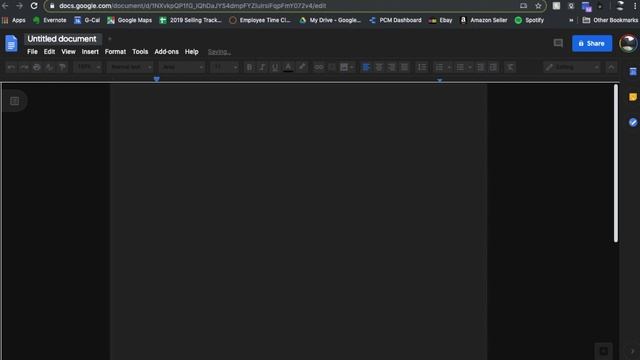640x360 pixels.
Task: Click the Numbered list icon
Action: click(439, 67)
